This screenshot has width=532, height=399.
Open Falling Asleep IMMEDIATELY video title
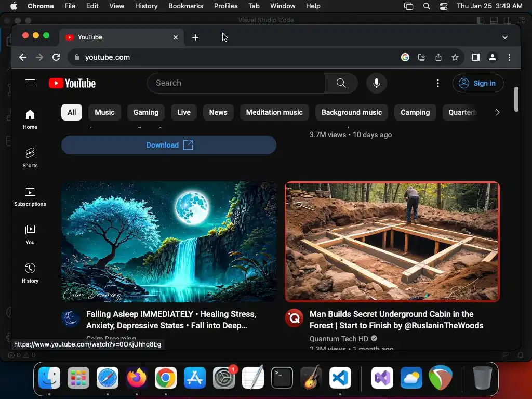pyautogui.click(x=171, y=320)
